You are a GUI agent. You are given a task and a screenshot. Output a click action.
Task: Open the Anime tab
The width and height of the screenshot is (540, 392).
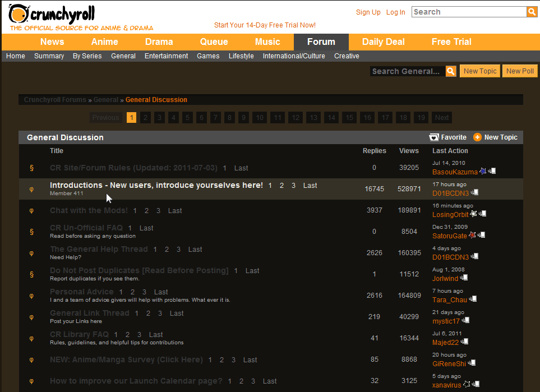(x=105, y=41)
